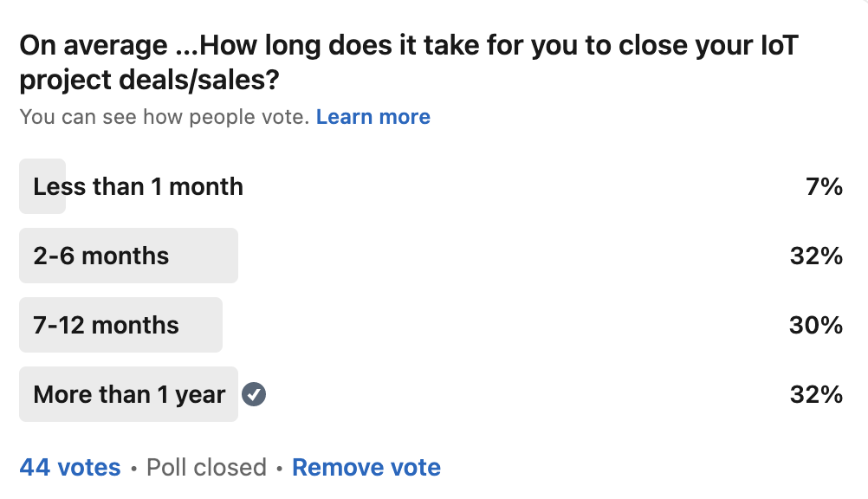Click the 'You can see how people vote' note
The width and height of the screenshot is (868, 499).
coord(165,117)
